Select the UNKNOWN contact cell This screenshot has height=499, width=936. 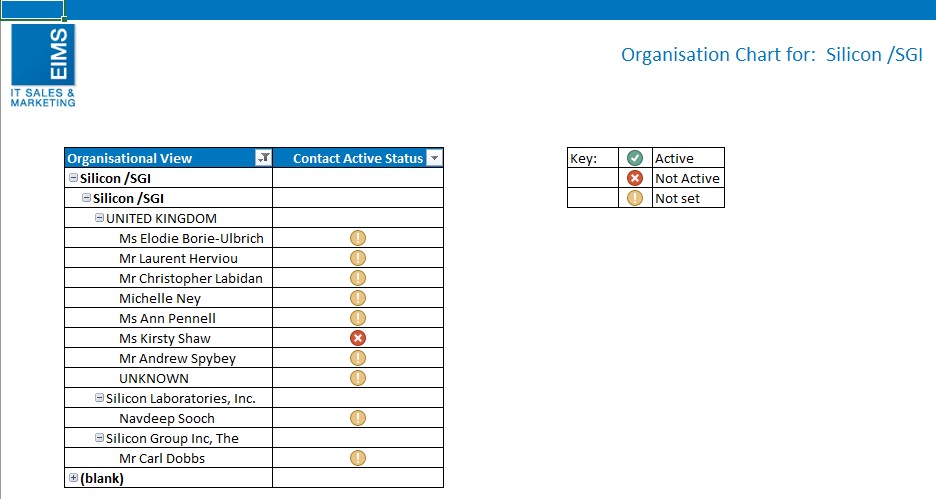(x=168, y=378)
